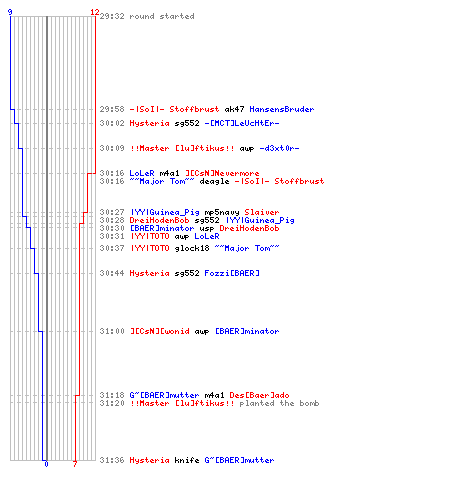Click the "round started" event text
The width and height of the screenshot is (450, 500).
(162, 16)
